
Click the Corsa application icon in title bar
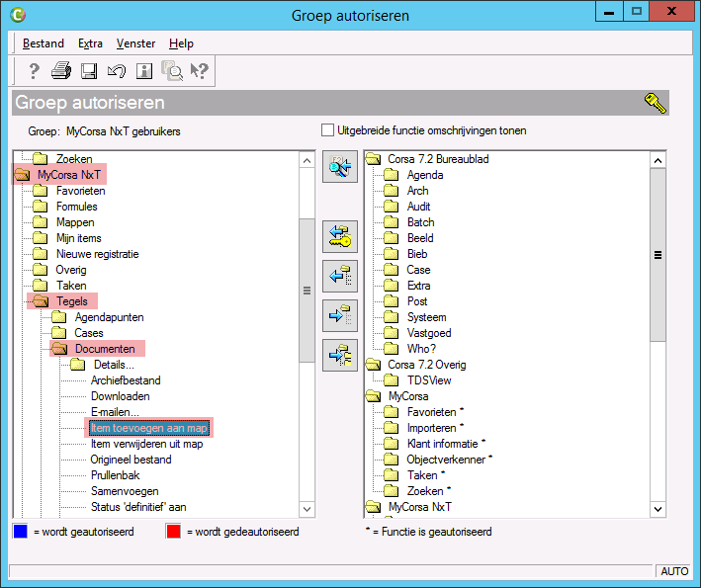coord(18,15)
